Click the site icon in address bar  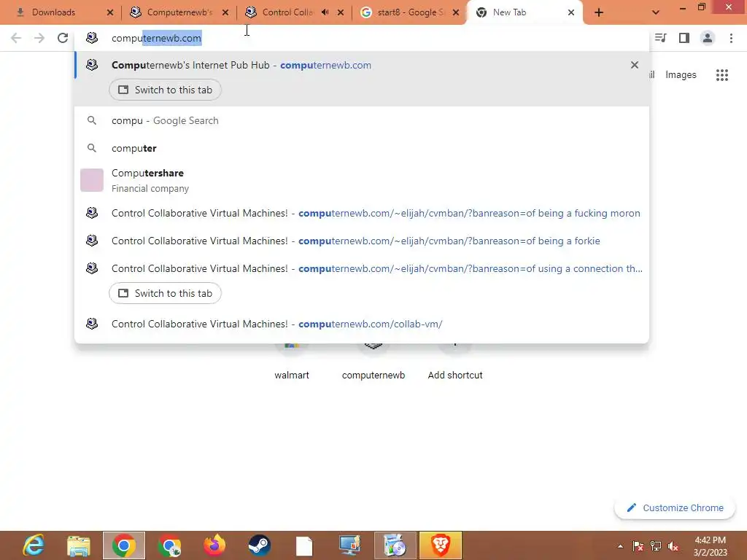point(92,38)
